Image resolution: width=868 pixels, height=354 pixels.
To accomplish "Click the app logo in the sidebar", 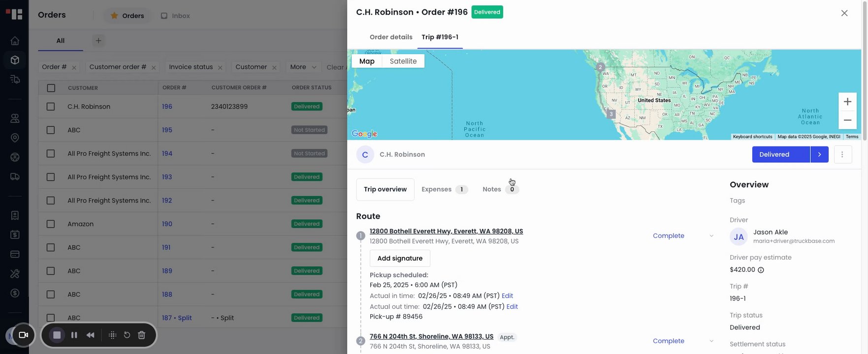I will (x=14, y=14).
